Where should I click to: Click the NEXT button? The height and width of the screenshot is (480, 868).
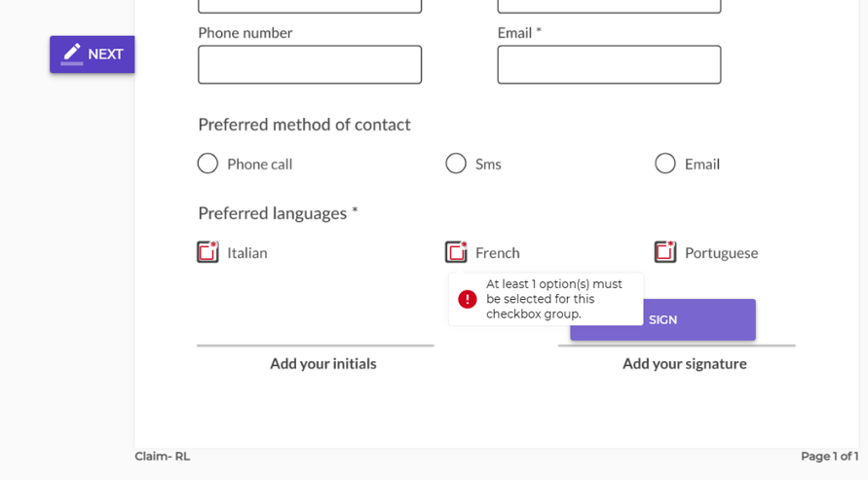pyautogui.click(x=92, y=55)
